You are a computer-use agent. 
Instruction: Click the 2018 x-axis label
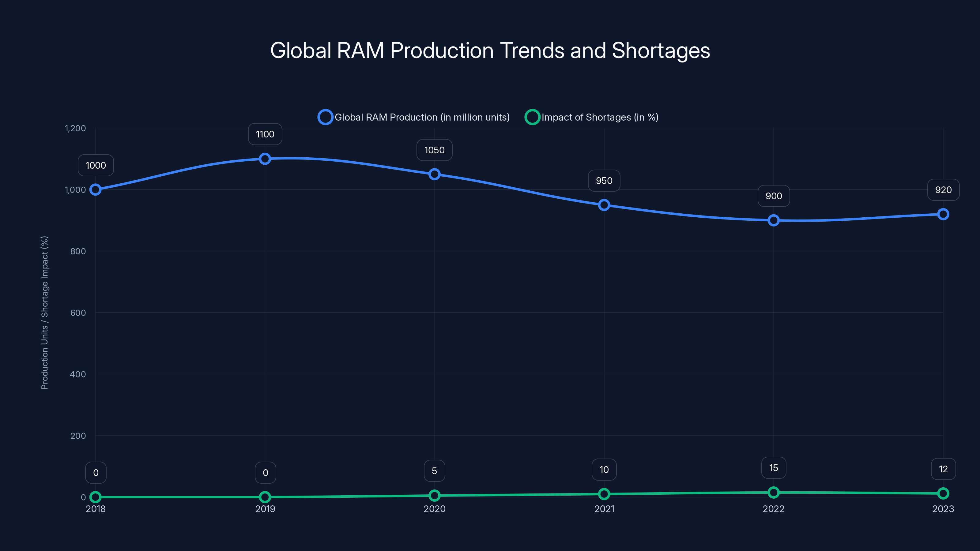pyautogui.click(x=96, y=509)
